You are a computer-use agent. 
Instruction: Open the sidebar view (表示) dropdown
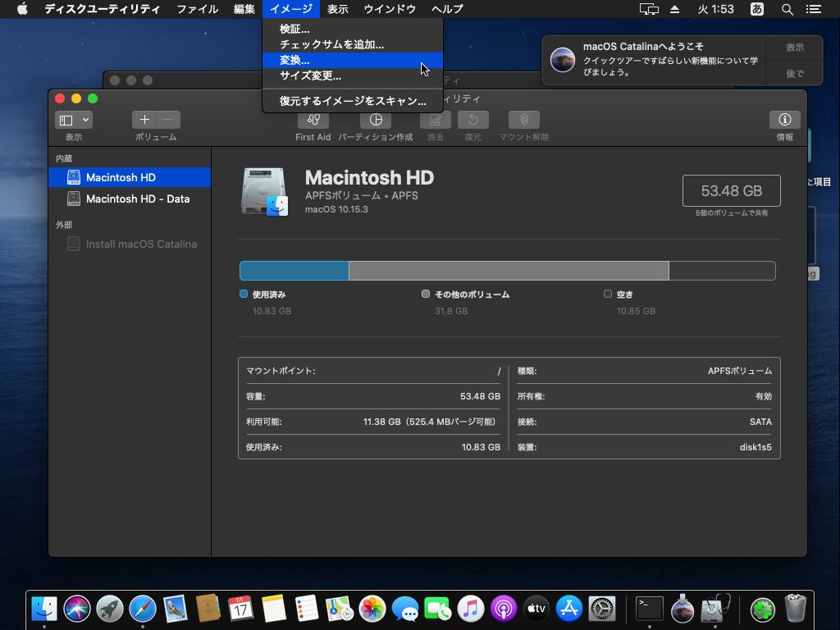(x=74, y=120)
